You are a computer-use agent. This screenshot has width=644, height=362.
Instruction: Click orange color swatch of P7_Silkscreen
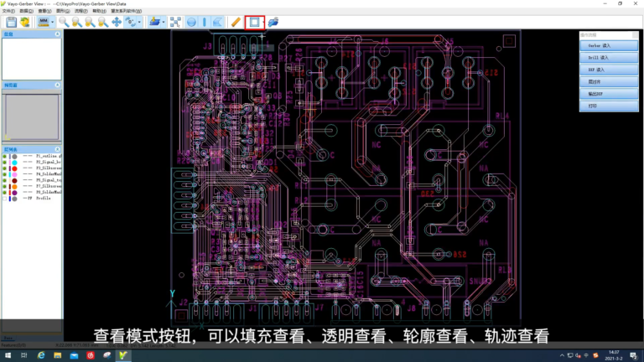click(x=14, y=186)
